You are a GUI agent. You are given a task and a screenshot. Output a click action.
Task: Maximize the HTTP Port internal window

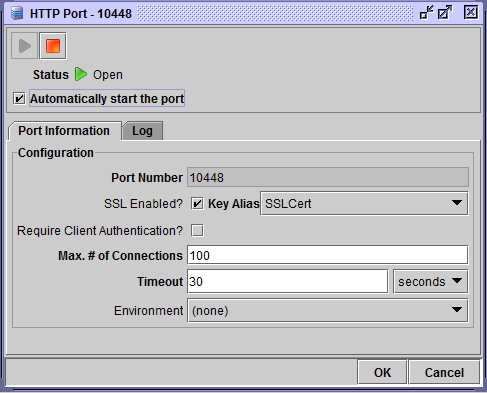coord(445,13)
